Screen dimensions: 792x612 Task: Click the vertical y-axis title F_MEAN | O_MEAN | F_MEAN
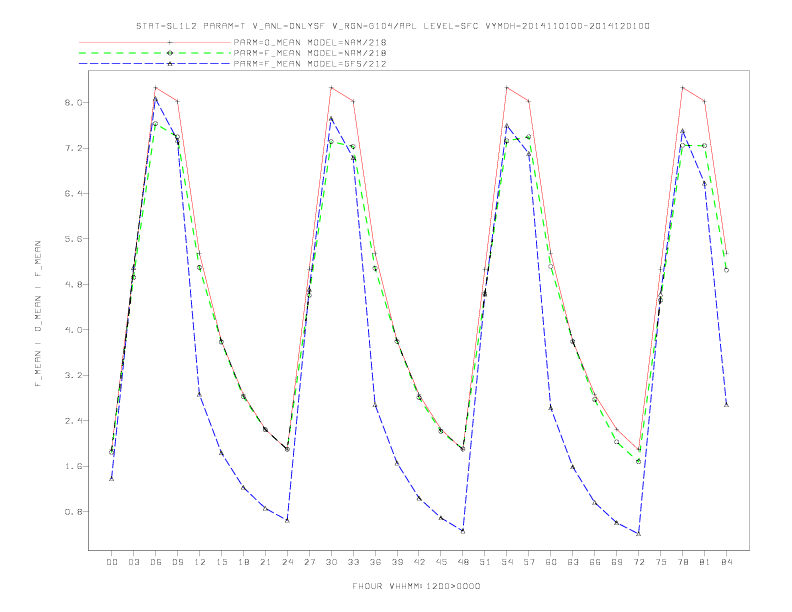38,314
